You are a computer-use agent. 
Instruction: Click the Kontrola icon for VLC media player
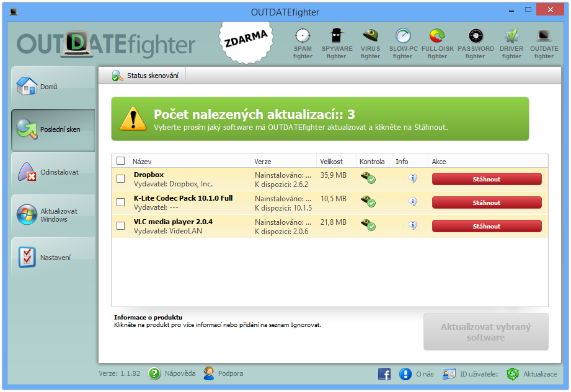(x=368, y=225)
